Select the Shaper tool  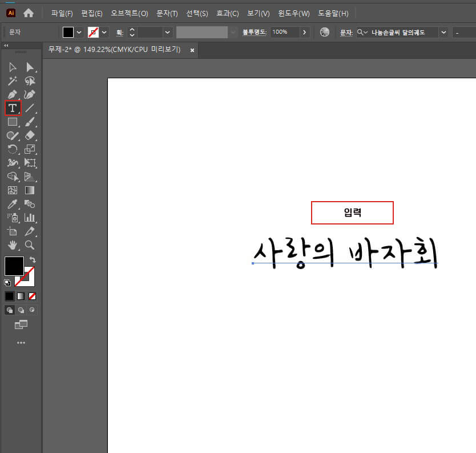coord(13,135)
